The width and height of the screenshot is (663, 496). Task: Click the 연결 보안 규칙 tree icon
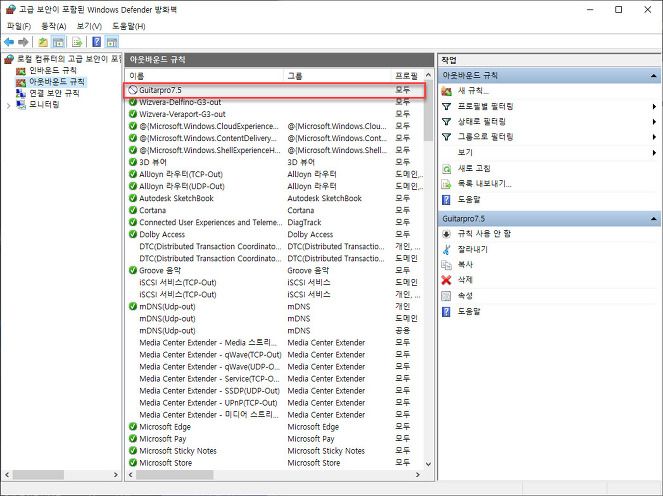point(21,93)
